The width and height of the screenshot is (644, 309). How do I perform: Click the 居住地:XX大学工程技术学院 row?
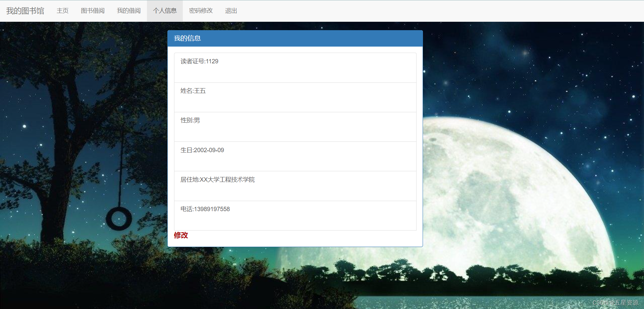point(295,186)
